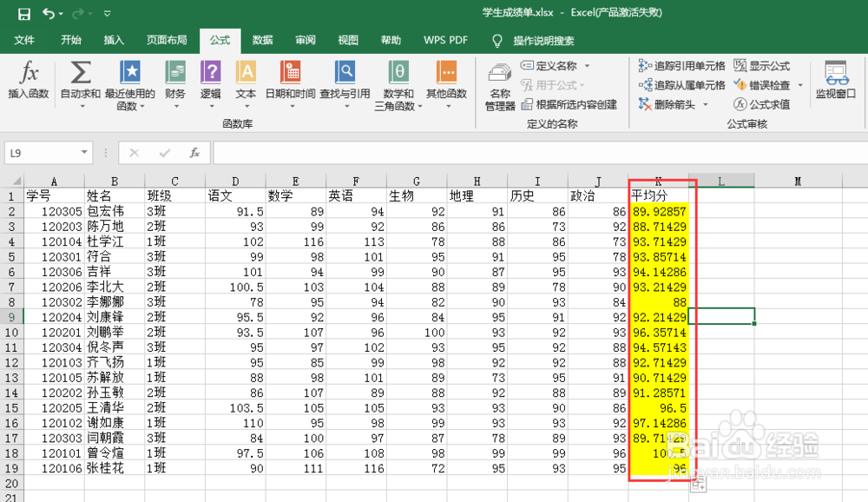The image size is (868, 502).
Task: Open the Undo history dropdown arrow
Action: click(x=61, y=13)
